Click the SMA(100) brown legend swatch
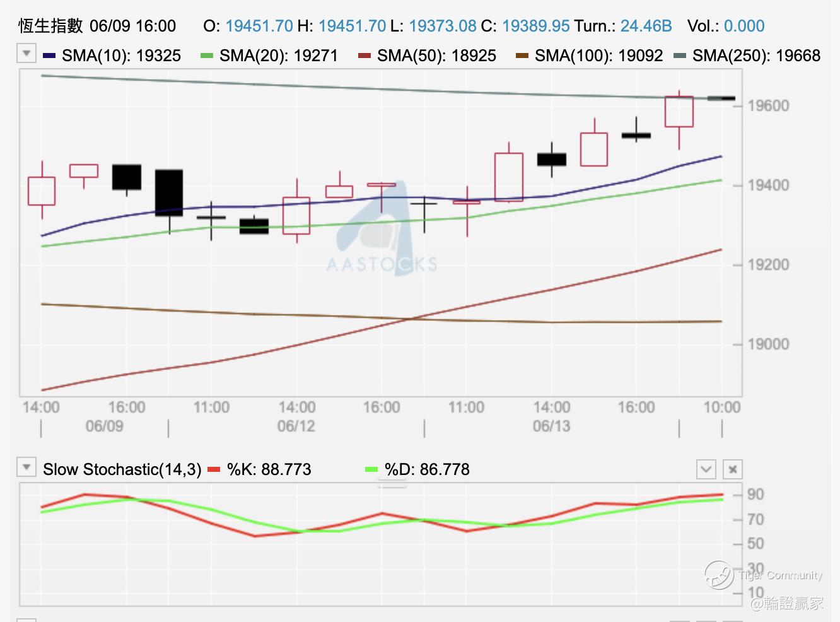This screenshot has width=840, height=622. 522,56
